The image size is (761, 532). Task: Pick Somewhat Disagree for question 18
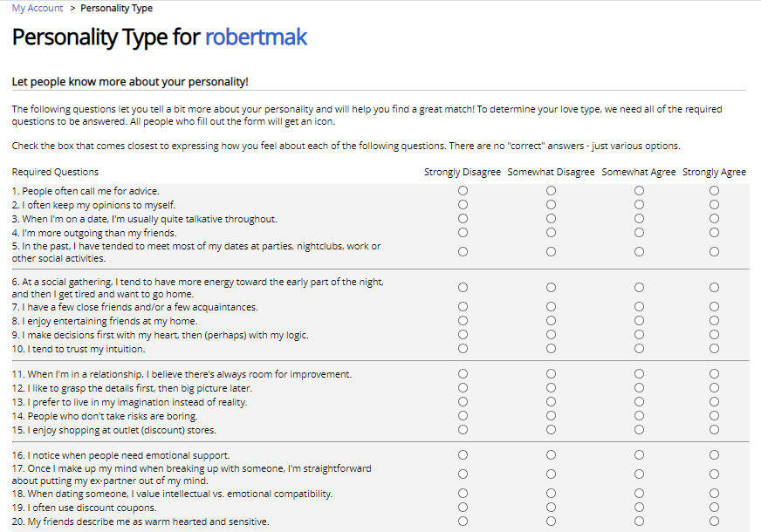(x=551, y=494)
